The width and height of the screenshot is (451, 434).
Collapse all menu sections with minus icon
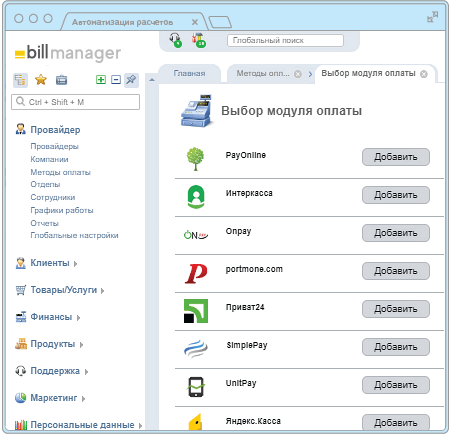(x=116, y=80)
